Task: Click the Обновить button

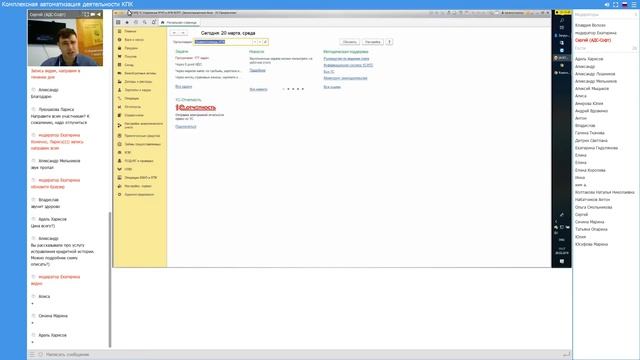Action: coord(349,42)
